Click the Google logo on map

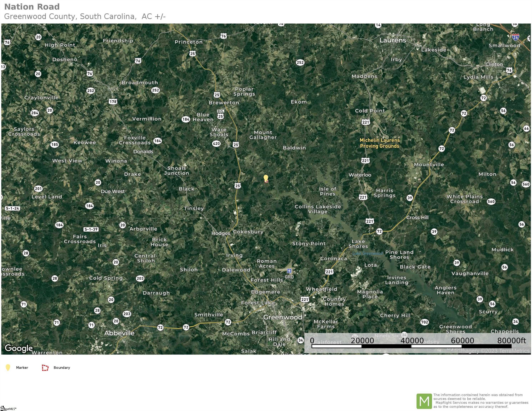pyautogui.click(x=19, y=348)
